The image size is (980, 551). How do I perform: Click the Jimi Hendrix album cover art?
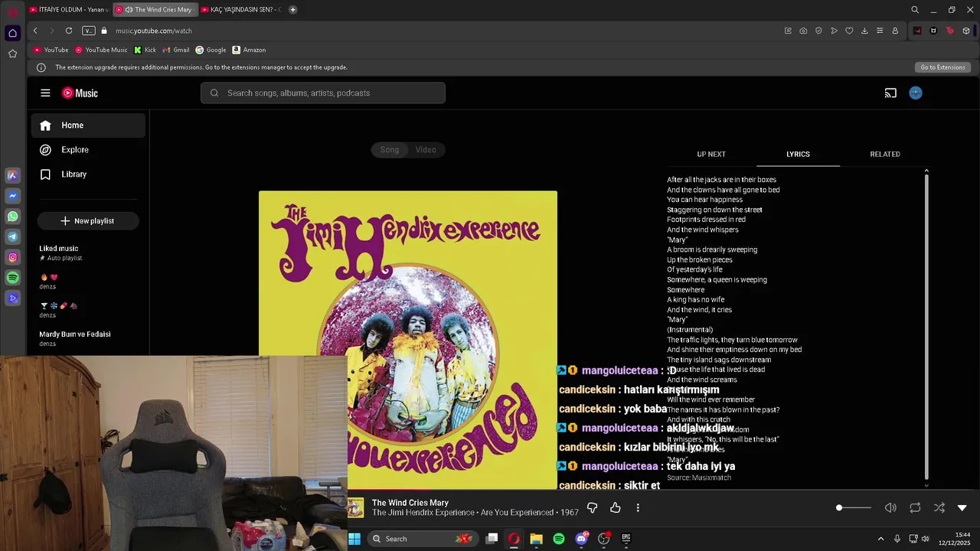point(408,340)
